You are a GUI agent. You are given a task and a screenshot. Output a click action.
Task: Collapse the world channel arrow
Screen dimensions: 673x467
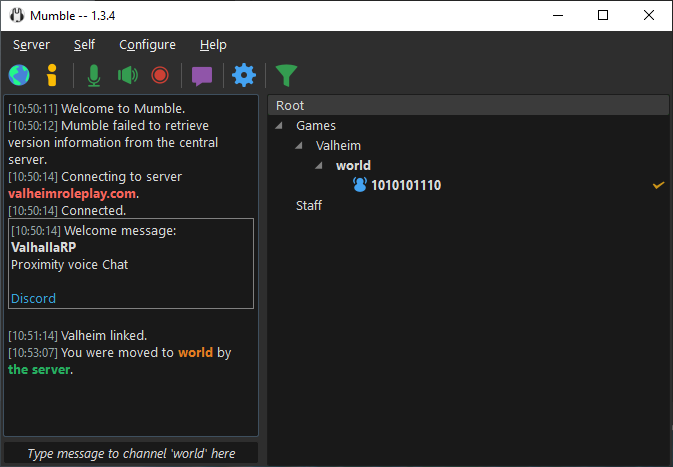point(318,166)
